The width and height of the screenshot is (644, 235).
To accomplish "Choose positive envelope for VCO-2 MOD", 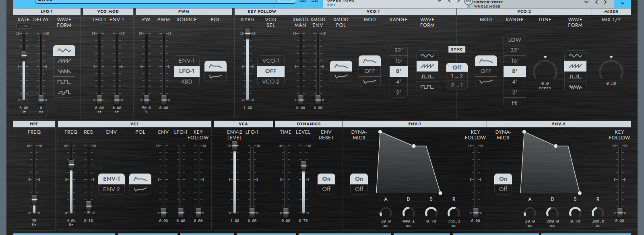I will (486, 61).
